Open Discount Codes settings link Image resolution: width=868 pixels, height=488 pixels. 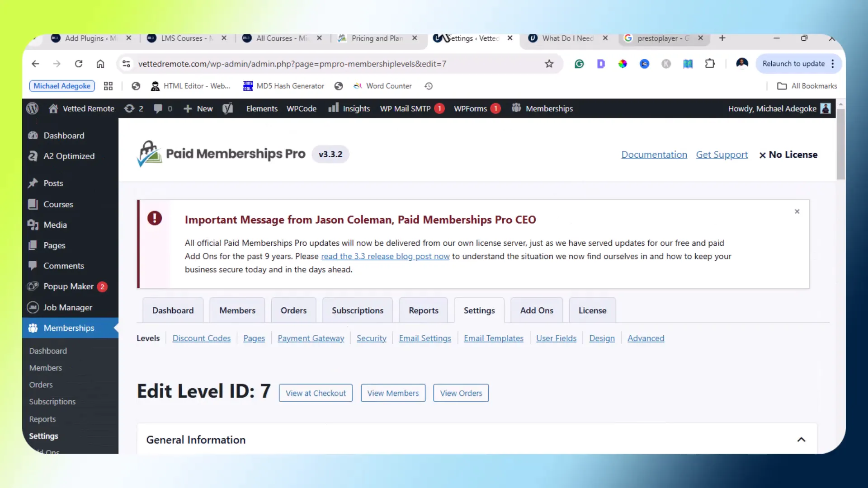tap(202, 338)
